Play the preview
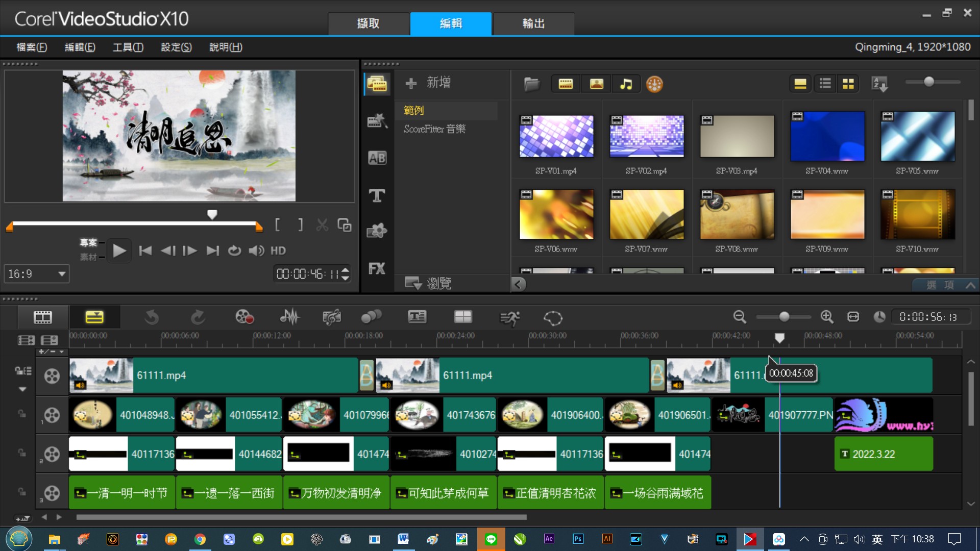The image size is (980, 551). point(119,251)
